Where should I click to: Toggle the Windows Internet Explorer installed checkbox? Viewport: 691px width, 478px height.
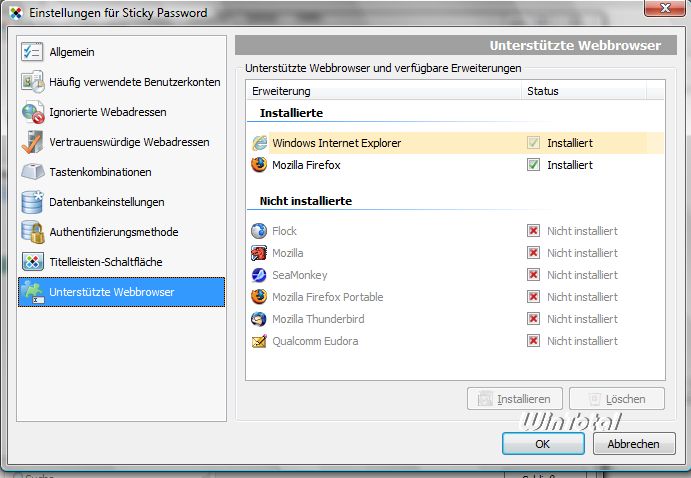[533, 143]
